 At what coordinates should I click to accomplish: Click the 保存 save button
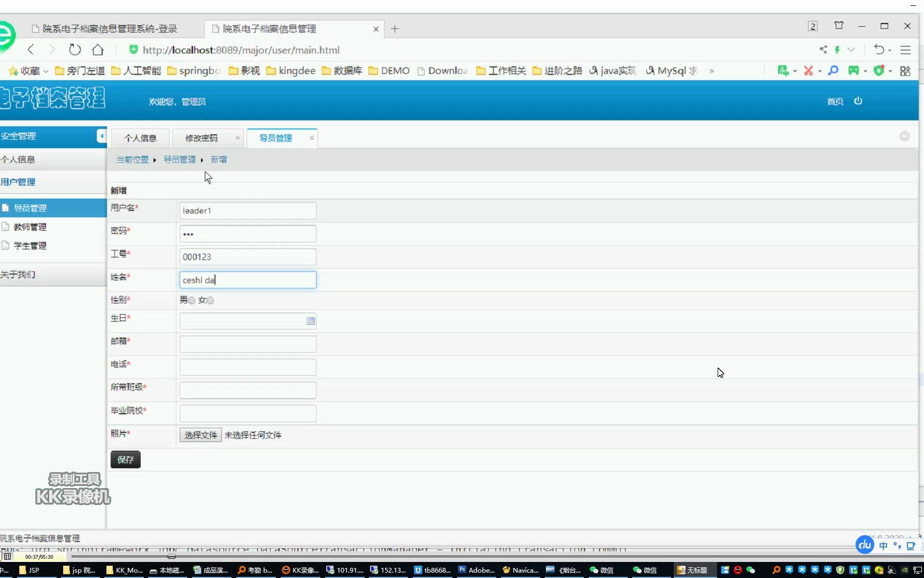click(x=126, y=460)
